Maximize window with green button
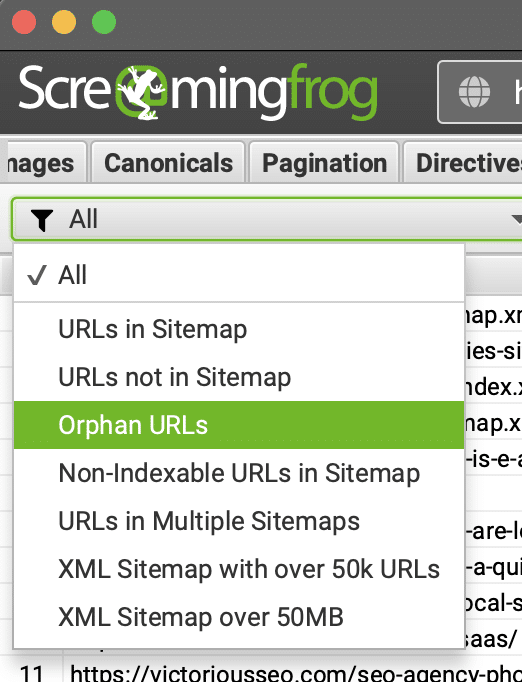 [x=104, y=22]
